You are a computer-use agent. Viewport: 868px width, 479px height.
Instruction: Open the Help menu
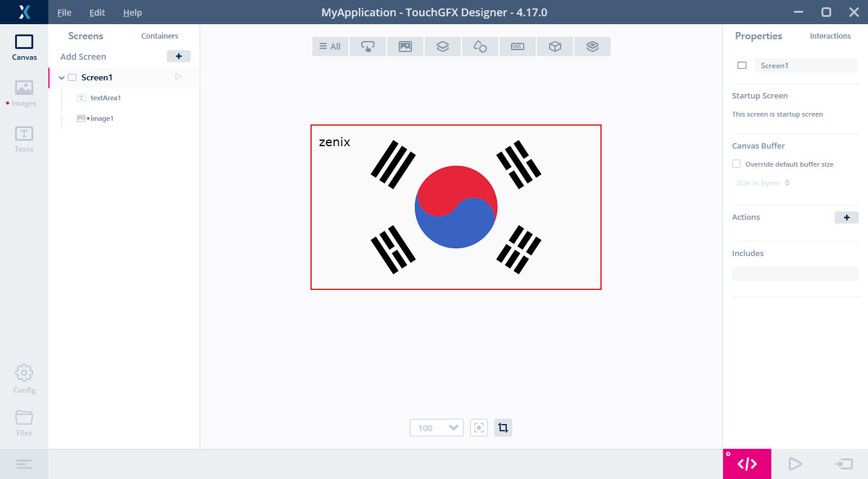pos(132,13)
